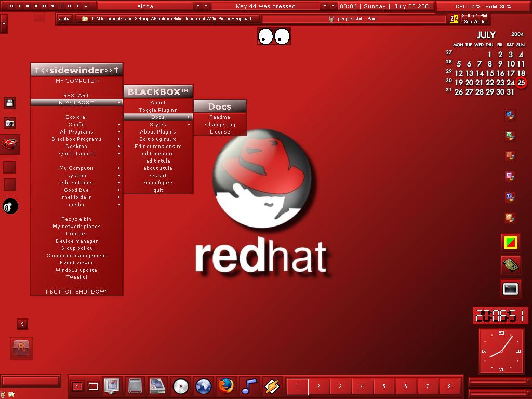Image resolution: width=532 pixels, height=399 pixels.
Task: Skip ahead with the fast-forward button
Action: [44, 6]
